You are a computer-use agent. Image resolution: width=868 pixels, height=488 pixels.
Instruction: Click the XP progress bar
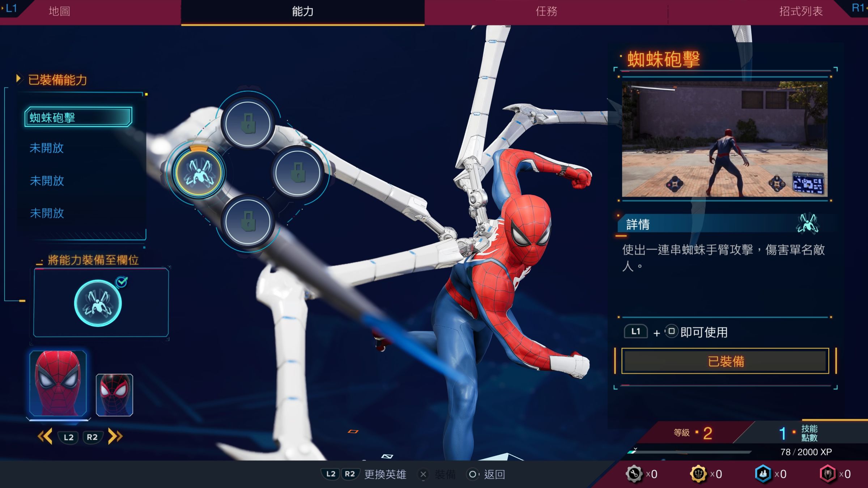(x=689, y=452)
